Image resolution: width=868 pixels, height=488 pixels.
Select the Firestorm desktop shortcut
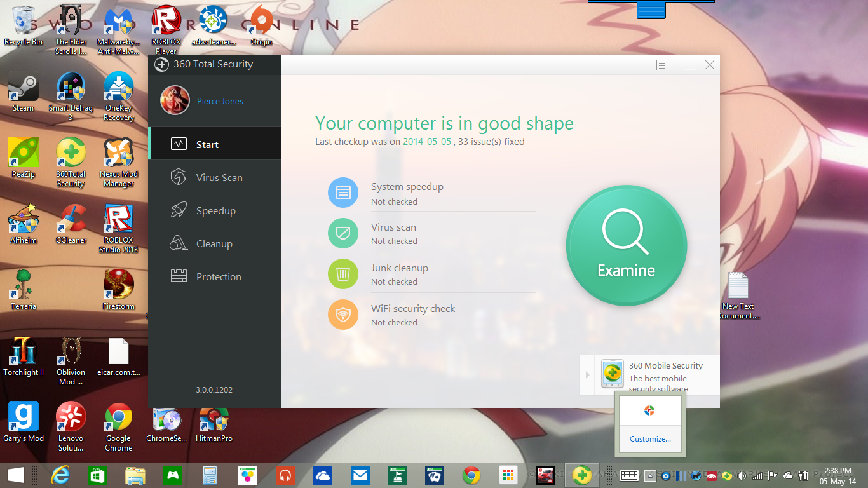point(119,290)
